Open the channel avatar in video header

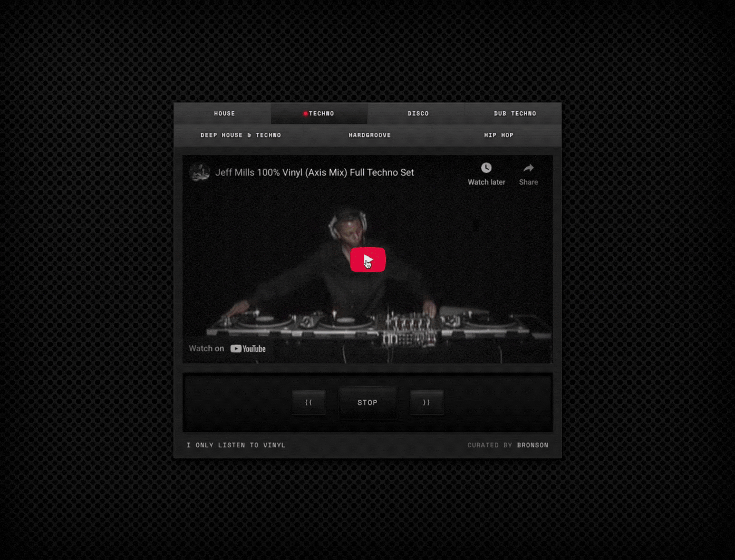tap(200, 172)
